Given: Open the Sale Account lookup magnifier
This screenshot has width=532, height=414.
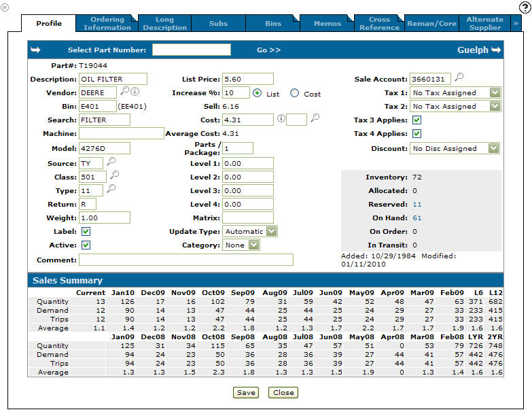Looking at the screenshot, I should pyautogui.click(x=459, y=77).
